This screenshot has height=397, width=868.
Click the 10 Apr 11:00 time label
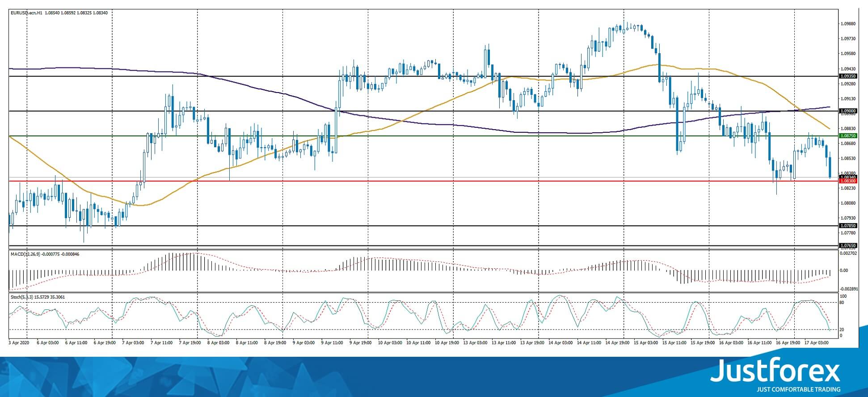point(419,343)
